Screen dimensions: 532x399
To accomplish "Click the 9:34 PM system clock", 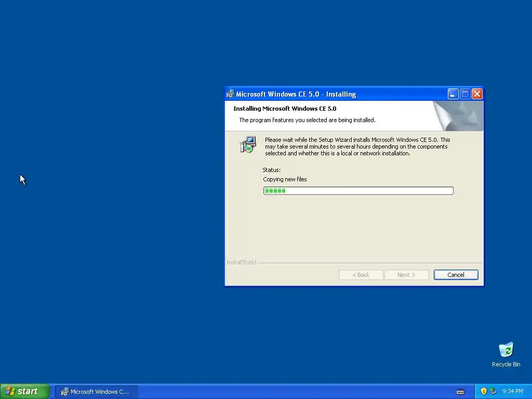I will (513, 392).
